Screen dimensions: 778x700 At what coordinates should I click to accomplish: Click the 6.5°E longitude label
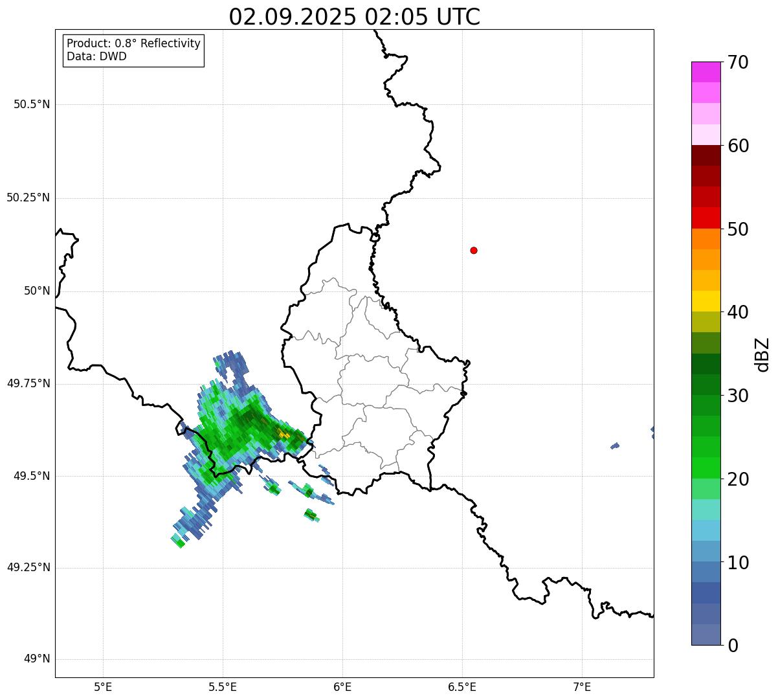[x=462, y=687]
